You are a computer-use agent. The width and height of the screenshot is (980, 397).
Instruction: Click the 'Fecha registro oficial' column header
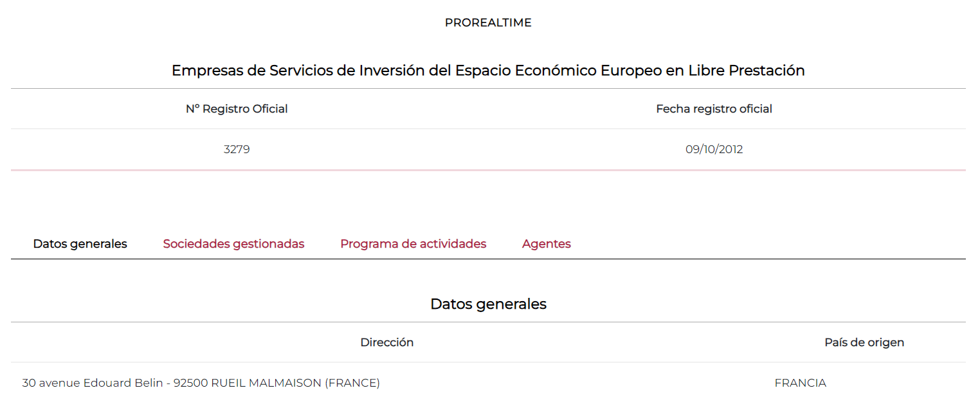(x=714, y=109)
